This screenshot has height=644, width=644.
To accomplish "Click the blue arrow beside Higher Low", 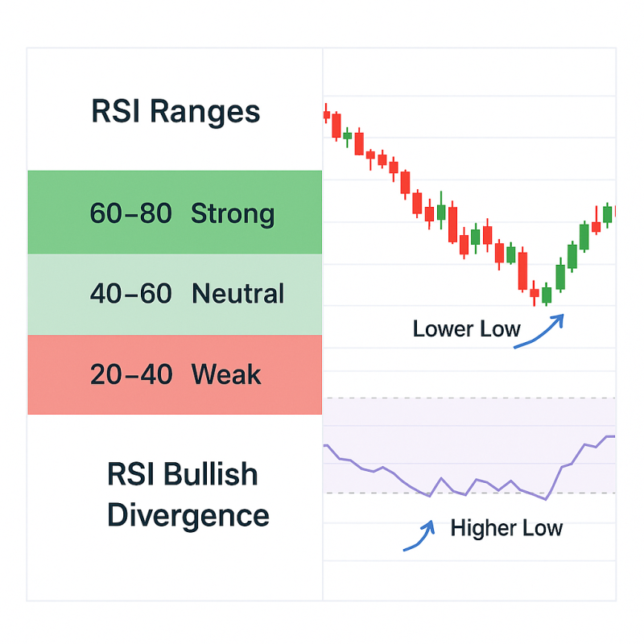I will 419,535.
